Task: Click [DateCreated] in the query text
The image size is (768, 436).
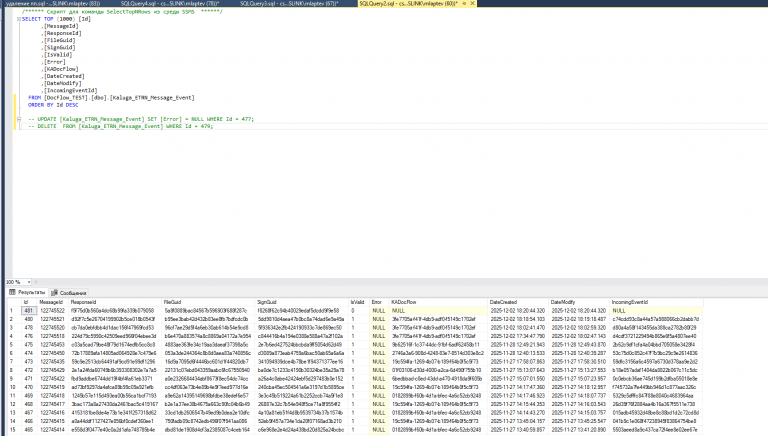Action: (64, 76)
